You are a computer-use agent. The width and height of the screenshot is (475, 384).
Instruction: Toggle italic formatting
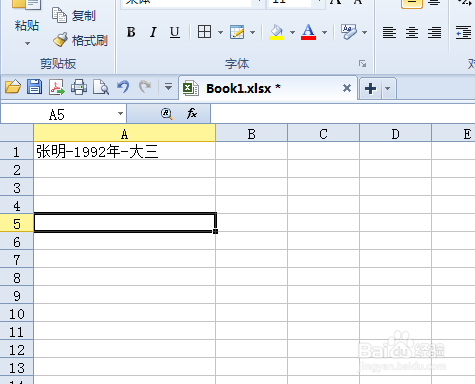pos(153,32)
